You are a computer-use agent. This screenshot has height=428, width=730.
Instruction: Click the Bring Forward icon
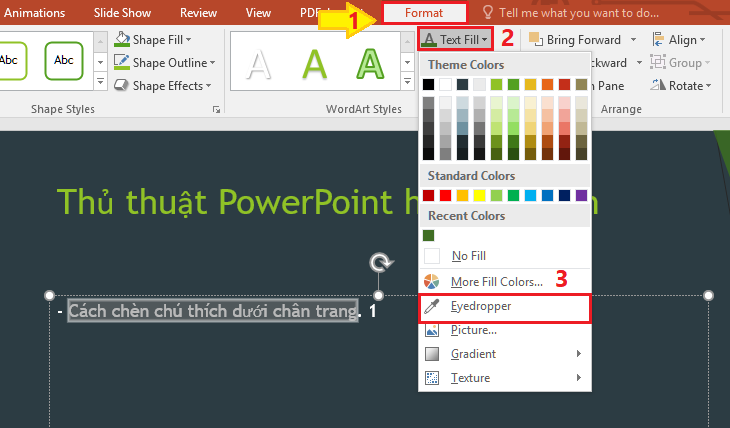tap(536, 40)
